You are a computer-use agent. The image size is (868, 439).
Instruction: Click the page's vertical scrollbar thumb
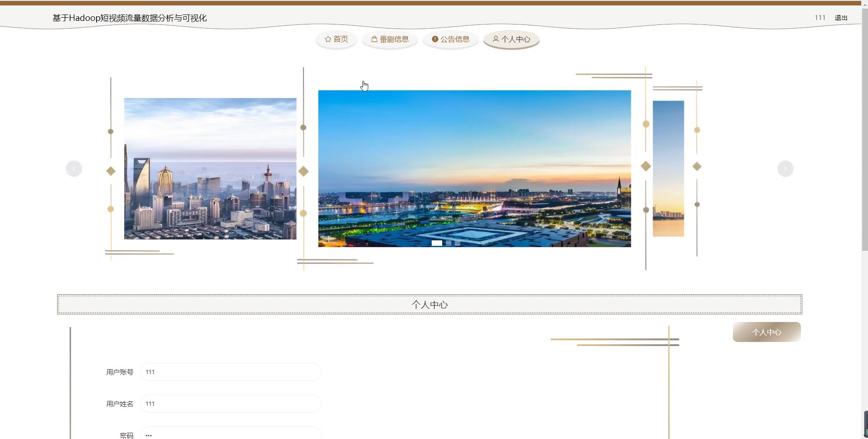coord(865,129)
